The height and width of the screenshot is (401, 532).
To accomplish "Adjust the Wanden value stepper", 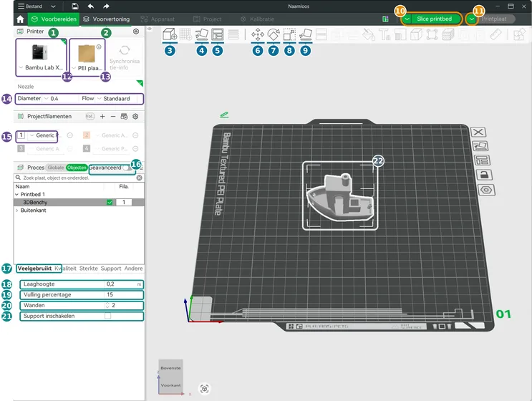I will click(107, 305).
